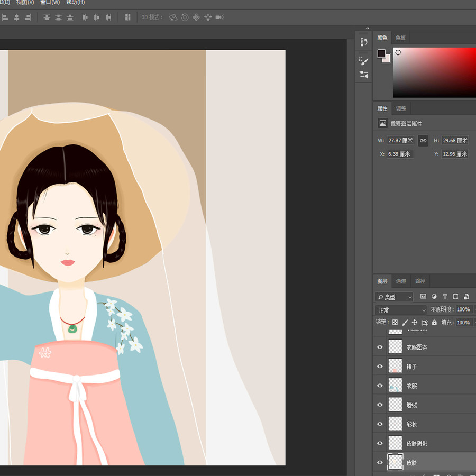Click the auto-align layers icon
The image size is (476, 476).
128,17
